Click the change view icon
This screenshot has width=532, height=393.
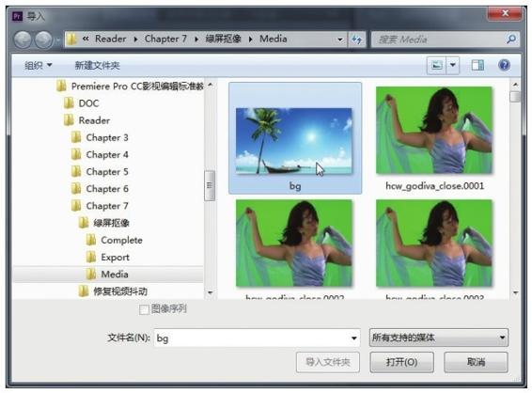(437, 65)
